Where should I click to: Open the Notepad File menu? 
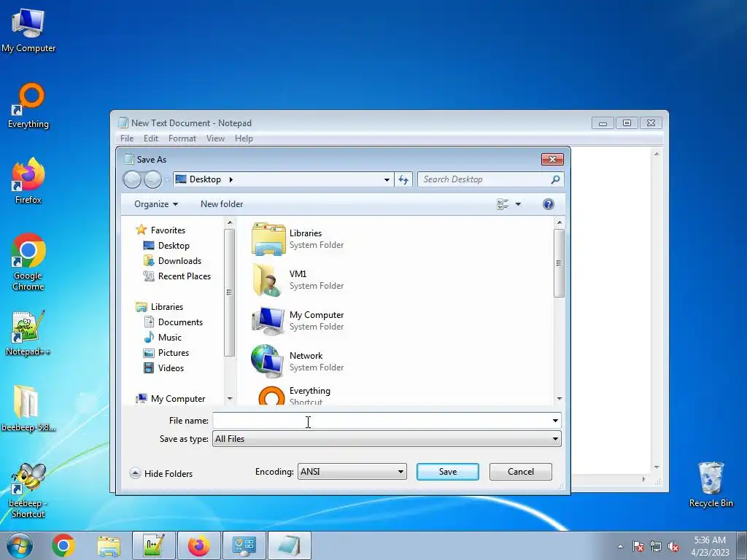pyautogui.click(x=127, y=139)
